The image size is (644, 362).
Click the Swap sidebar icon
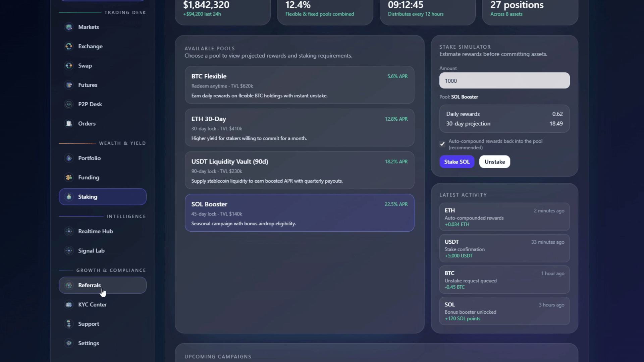(69, 66)
